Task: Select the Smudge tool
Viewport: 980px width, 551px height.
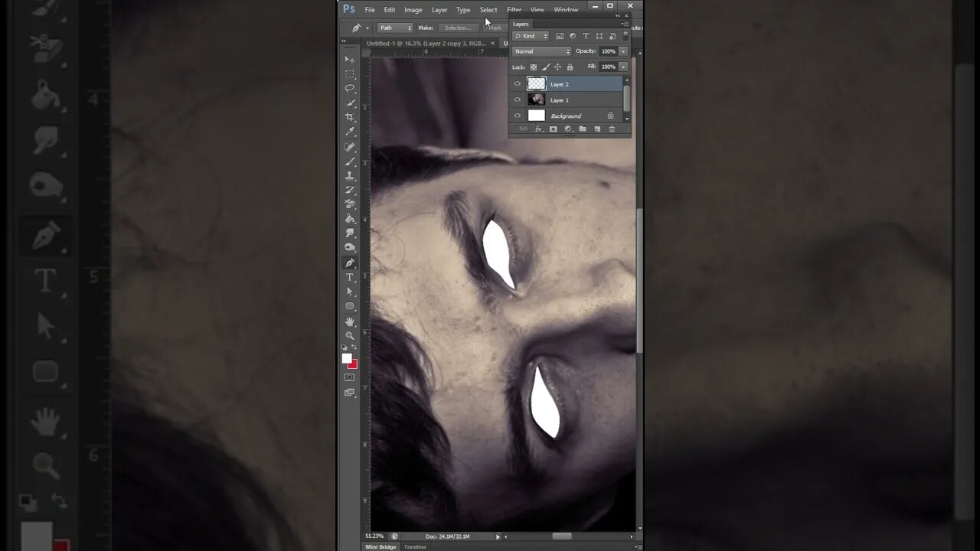Action: pyautogui.click(x=350, y=233)
